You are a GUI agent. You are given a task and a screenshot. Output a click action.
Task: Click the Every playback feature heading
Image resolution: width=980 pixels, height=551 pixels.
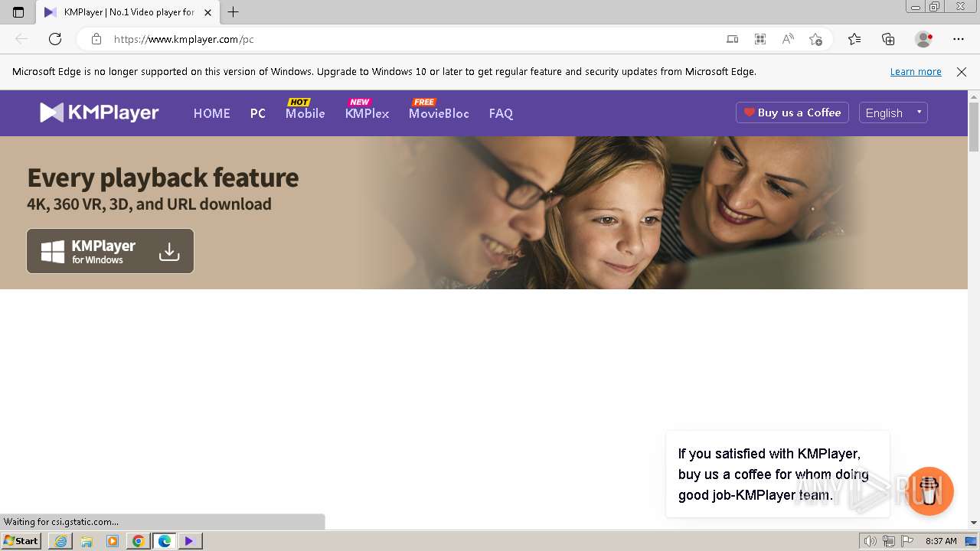tap(163, 178)
